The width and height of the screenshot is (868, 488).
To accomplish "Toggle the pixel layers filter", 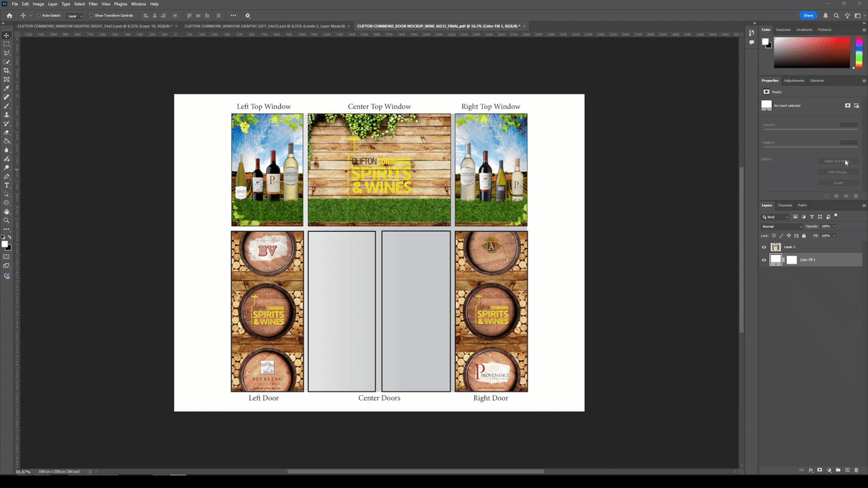I will (795, 217).
